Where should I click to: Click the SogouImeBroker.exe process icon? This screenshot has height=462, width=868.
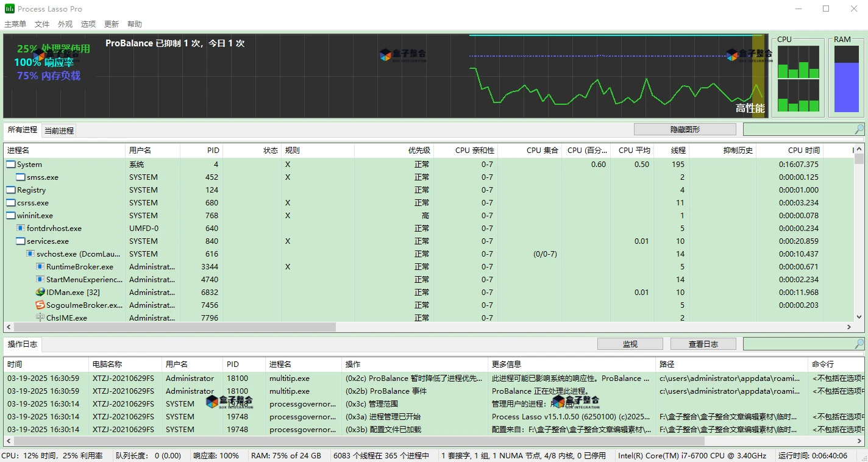coord(40,305)
